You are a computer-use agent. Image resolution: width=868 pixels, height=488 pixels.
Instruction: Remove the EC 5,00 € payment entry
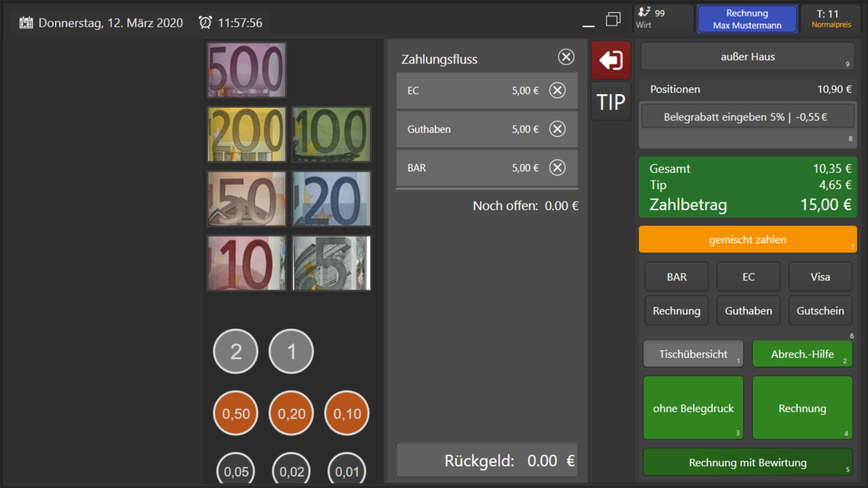coord(557,90)
